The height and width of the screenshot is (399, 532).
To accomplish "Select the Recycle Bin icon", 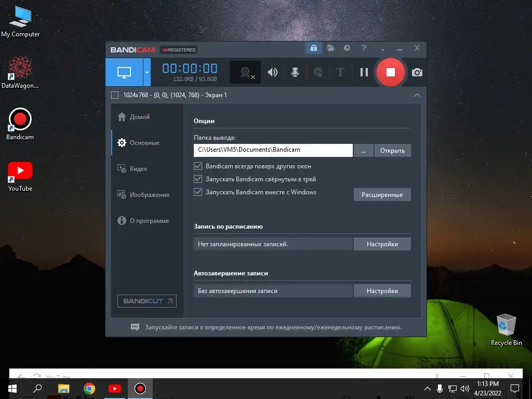I will point(506,330).
